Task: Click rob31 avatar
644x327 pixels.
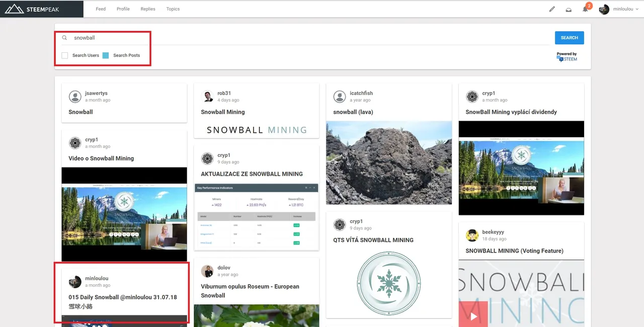Action: pos(207,97)
